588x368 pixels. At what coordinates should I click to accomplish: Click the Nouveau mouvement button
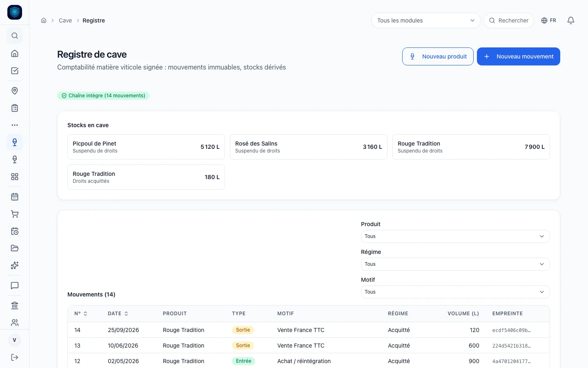[519, 56]
